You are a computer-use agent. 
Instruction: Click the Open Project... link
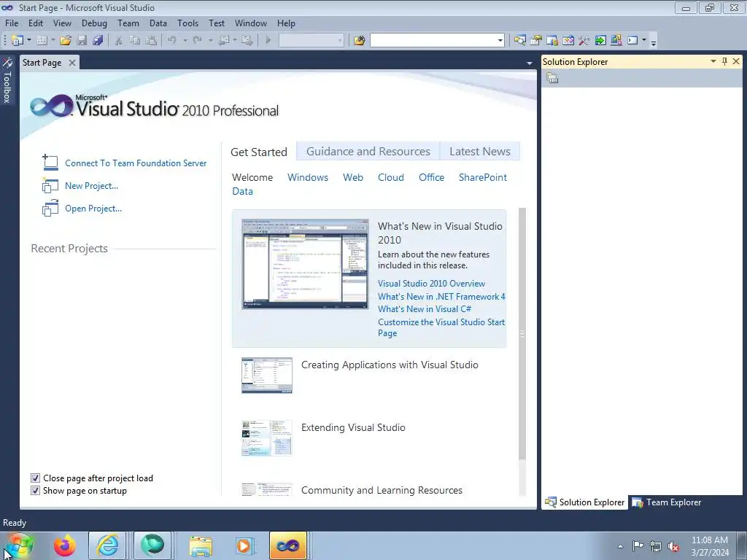[93, 209]
